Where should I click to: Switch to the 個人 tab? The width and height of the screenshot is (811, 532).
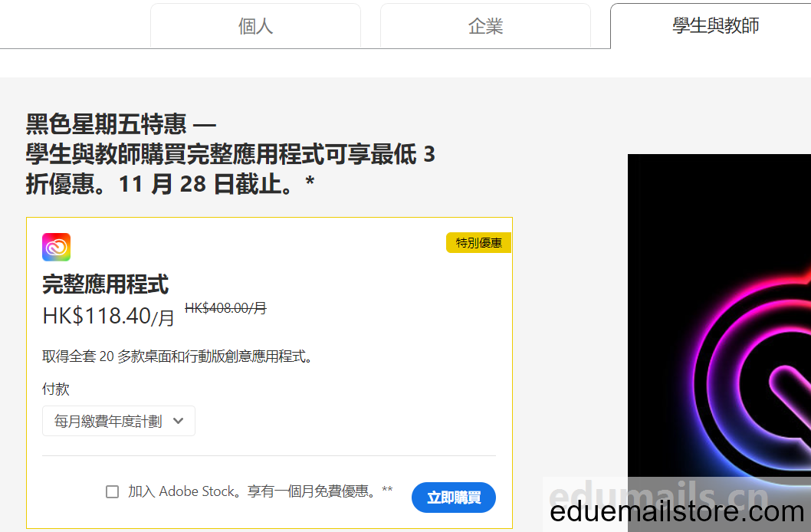pos(255,26)
